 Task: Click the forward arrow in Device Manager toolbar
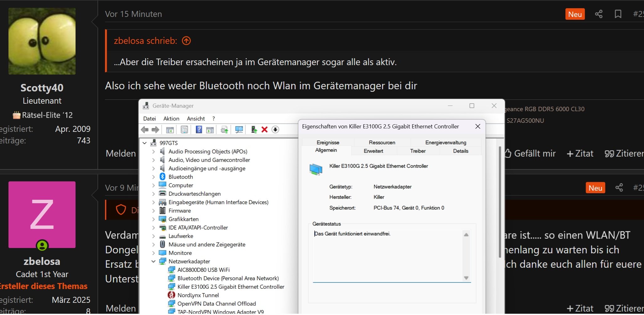[155, 130]
